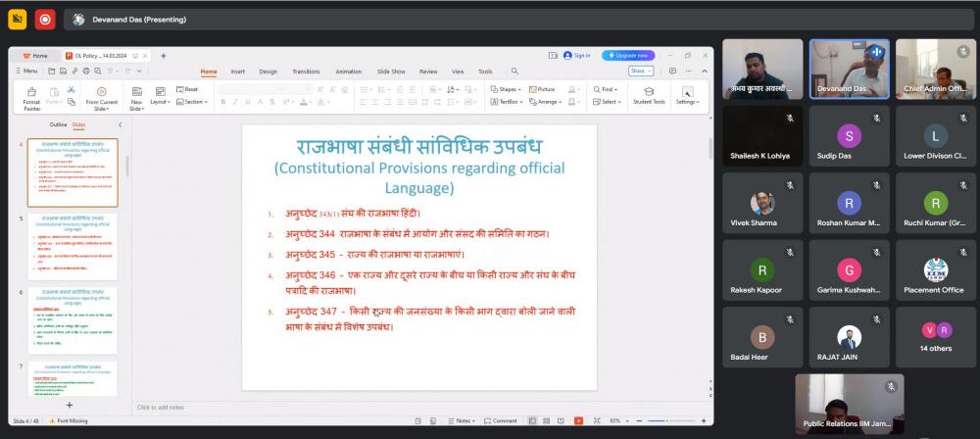This screenshot has height=439, width=980.
Task: Insert a Picture from ribbon
Action: tap(541, 89)
